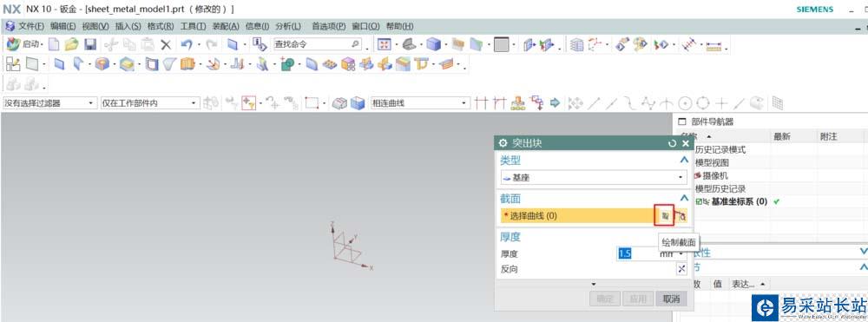Close the 突出块 dialog
Screen dimensions: 868x322
pyautogui.click(x=686, y=143)
